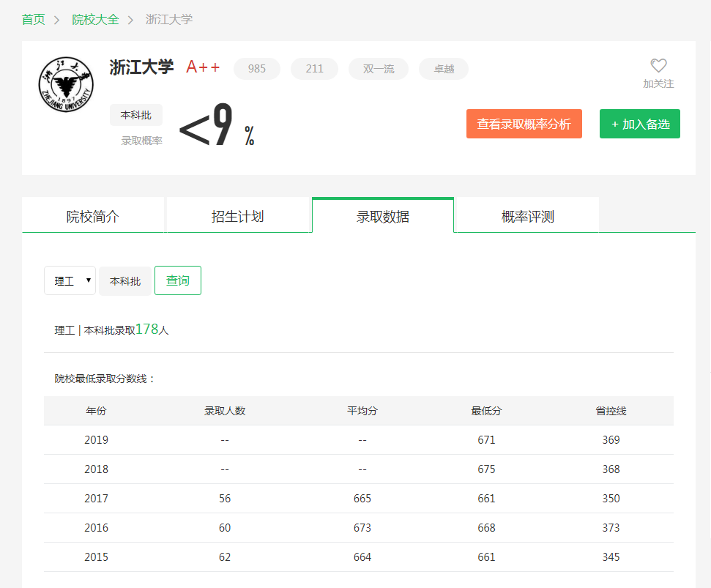
Task: Click the 本科批 filter beside dropdown
Action: click(125, 281)
